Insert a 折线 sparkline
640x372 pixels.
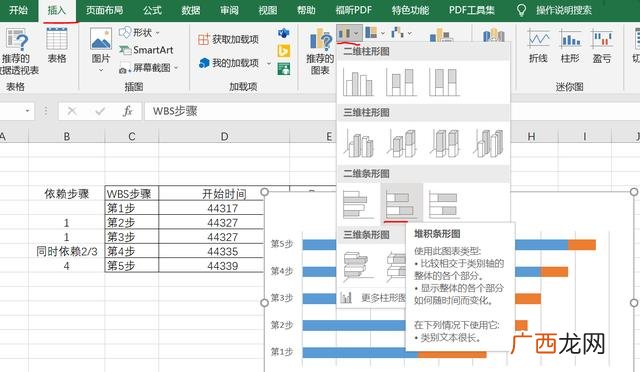[538, 46]
